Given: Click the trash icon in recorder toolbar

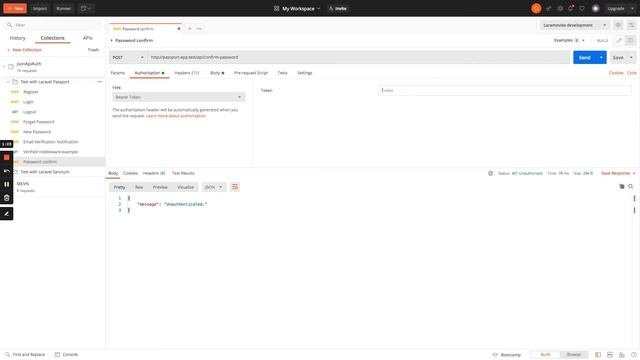Looking at the screenshot, I should click(x=7, y=198).
